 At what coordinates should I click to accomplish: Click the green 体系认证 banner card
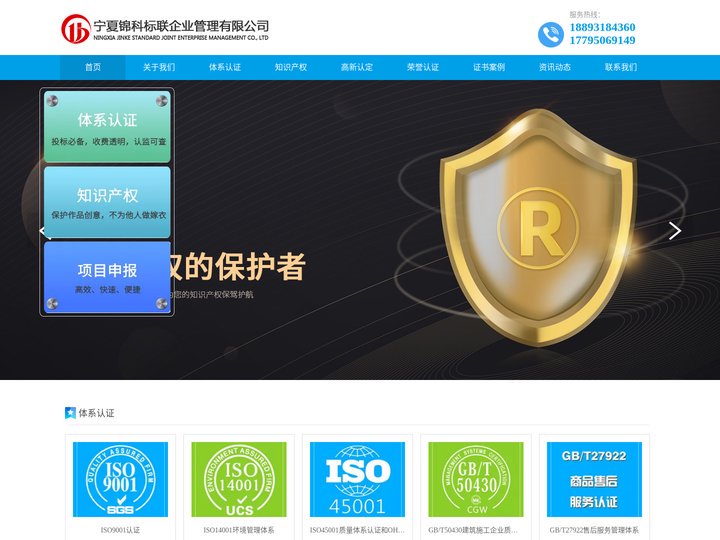pos(107,126)
